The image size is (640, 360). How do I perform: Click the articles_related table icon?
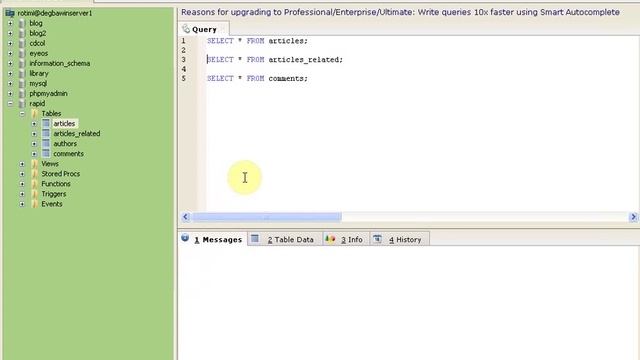click(46, 133)
